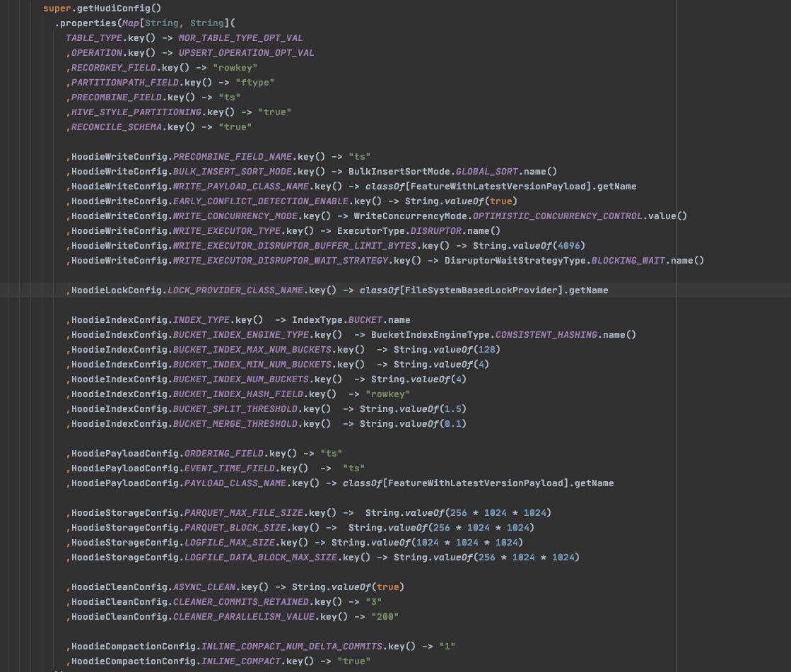Click the BULK_INSERT_SORT_MODE constant
791x672 pixels.
(x=233, y=172)
